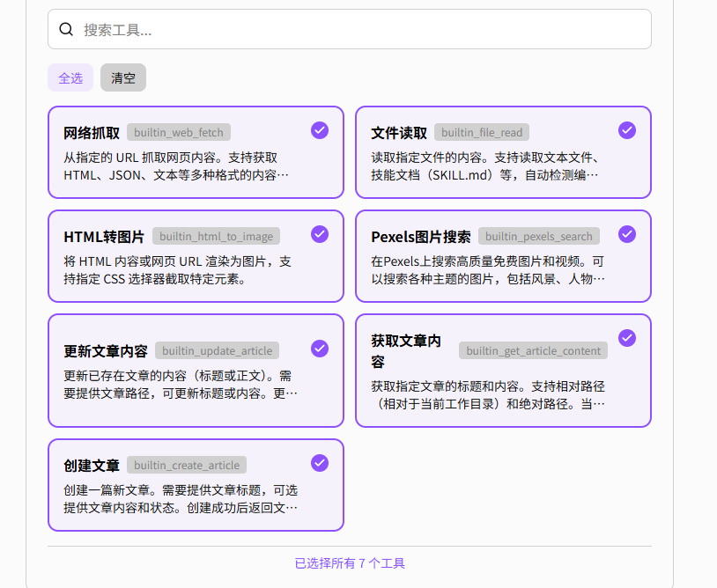The width and height of the screenshot is (717, 588).
Task: Click the builtin_file_read tag on 文件读取
Action: (x=481, y=132)
